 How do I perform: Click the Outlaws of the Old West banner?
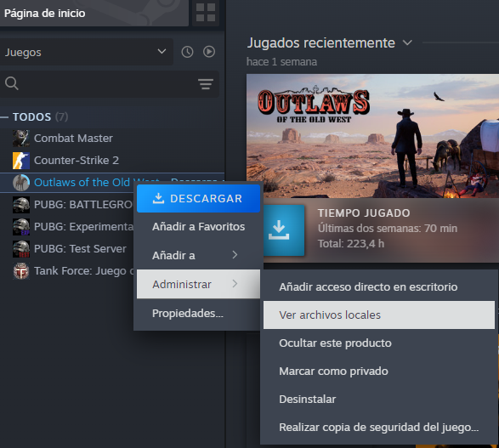[x=372, y=136]
